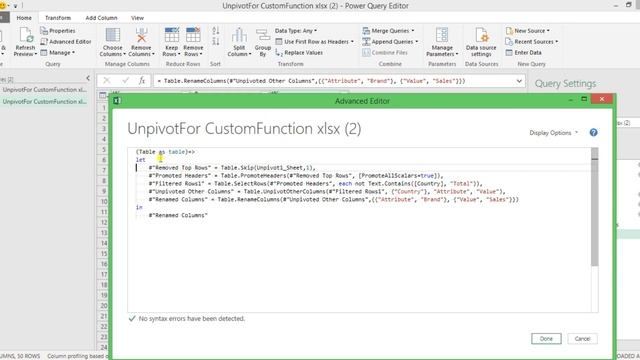
Task: Click Cancel in Advanced Editor
Action: (x=582, y=339)
